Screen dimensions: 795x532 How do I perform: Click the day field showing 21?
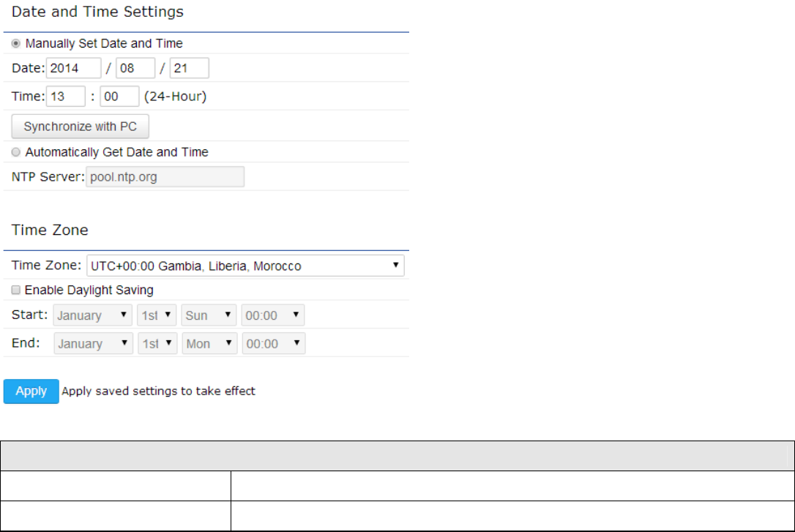click(189, 68)
